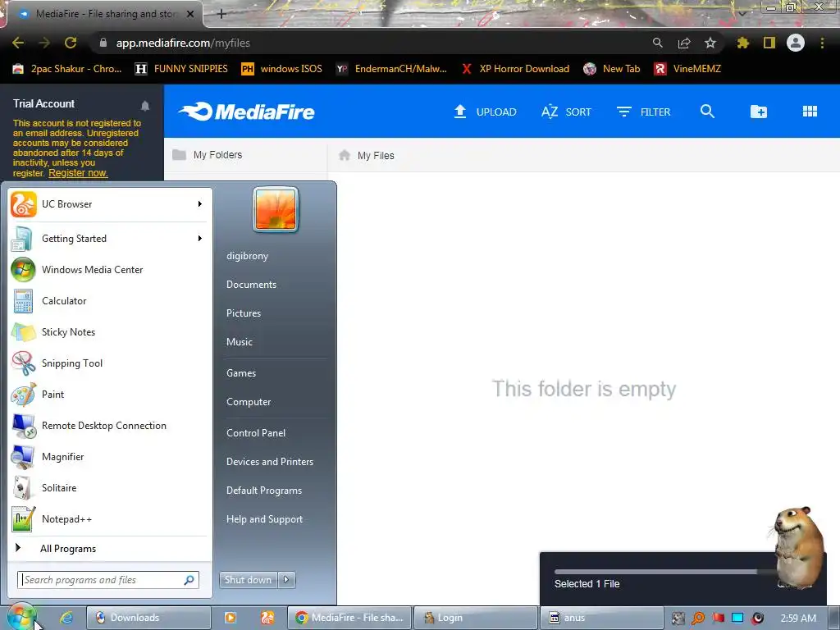This screenshot has height=630, width=840.
Task: Open the Computer link
Action: [x=249, y=401]
